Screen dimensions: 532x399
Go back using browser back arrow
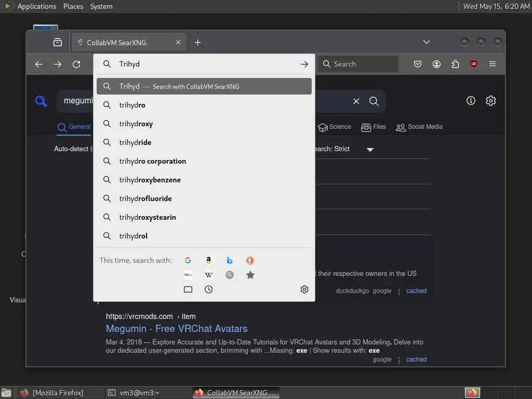tap(39, 64)
